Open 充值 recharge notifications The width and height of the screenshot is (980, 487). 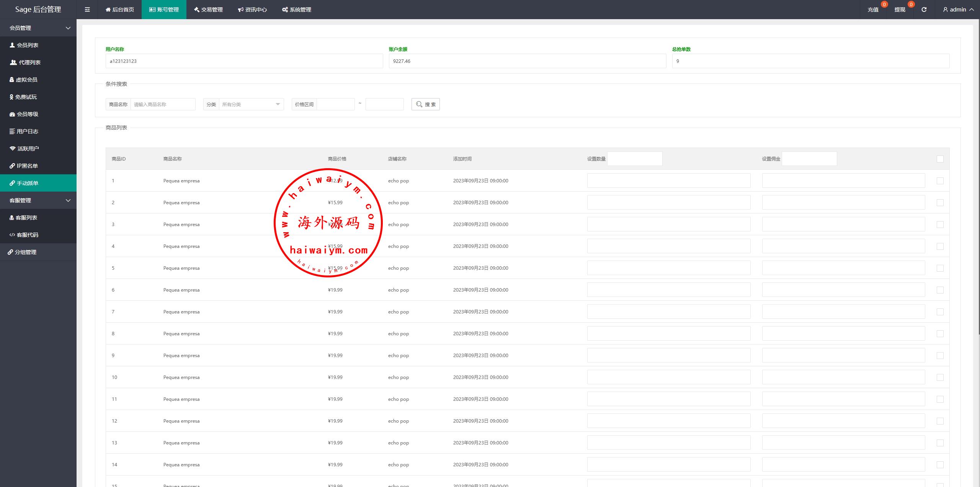tap(873, 10)
